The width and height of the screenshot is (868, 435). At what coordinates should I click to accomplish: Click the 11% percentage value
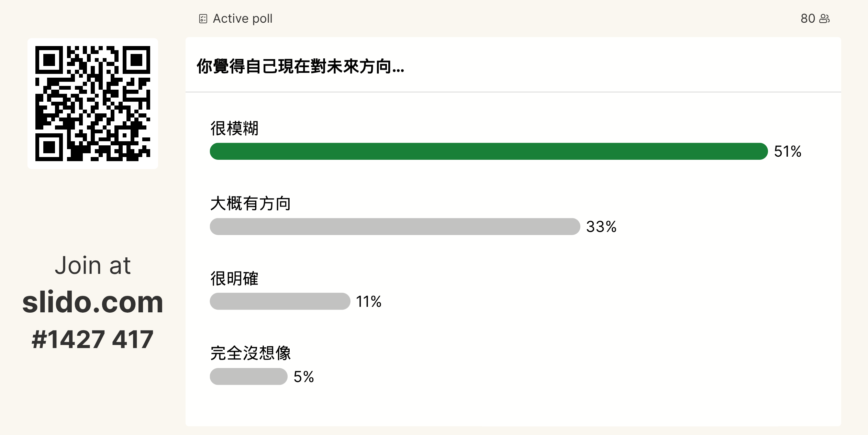pyautogui.click(x=369, y=302)
